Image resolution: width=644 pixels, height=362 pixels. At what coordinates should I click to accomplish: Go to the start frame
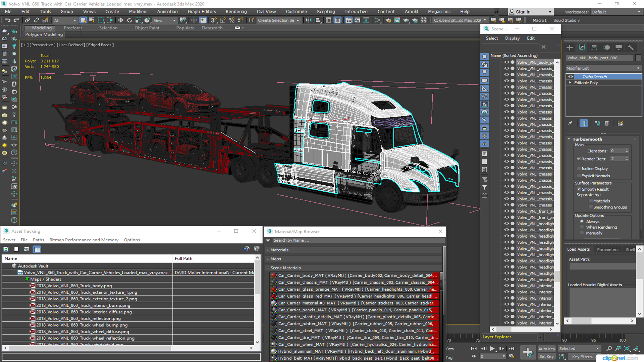coord(474,349)
